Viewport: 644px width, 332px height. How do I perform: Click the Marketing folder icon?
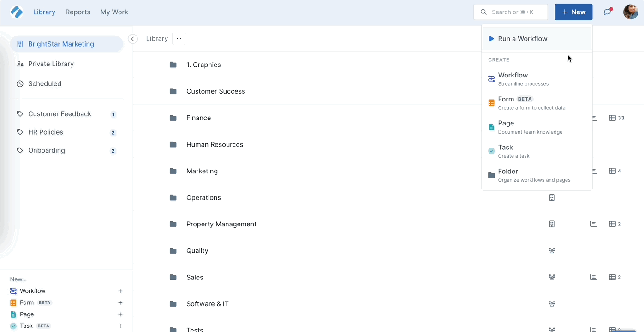point(173,171)
